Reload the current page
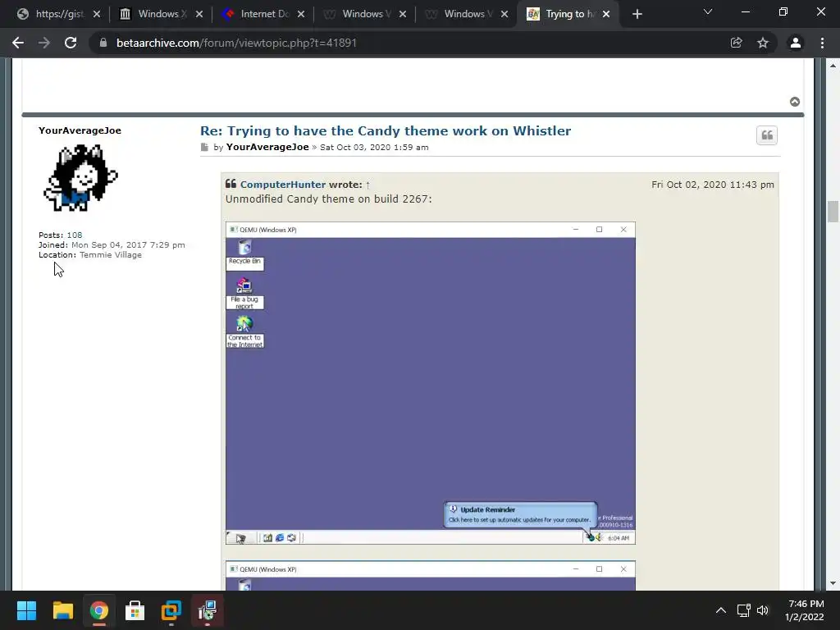Viewport: 840px width, 630px height. 71,43
